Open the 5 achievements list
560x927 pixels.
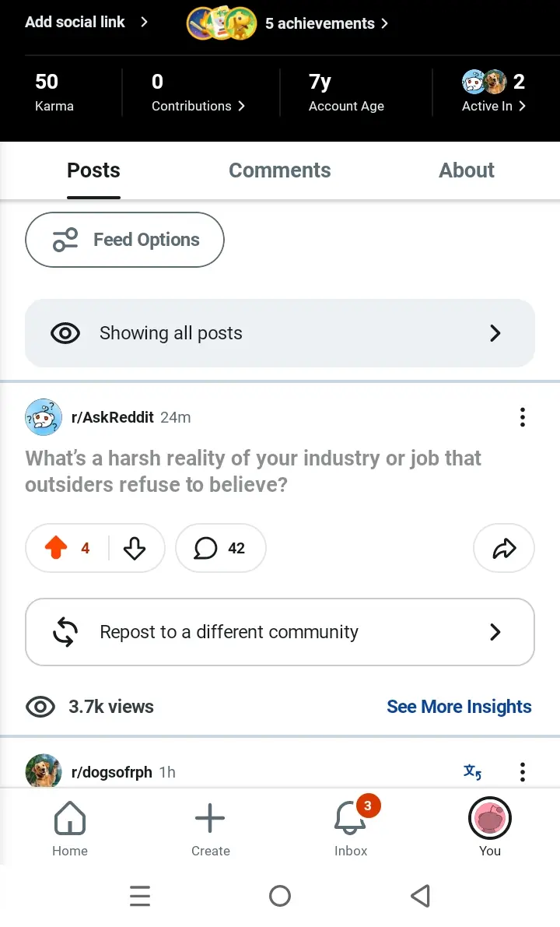288,23
